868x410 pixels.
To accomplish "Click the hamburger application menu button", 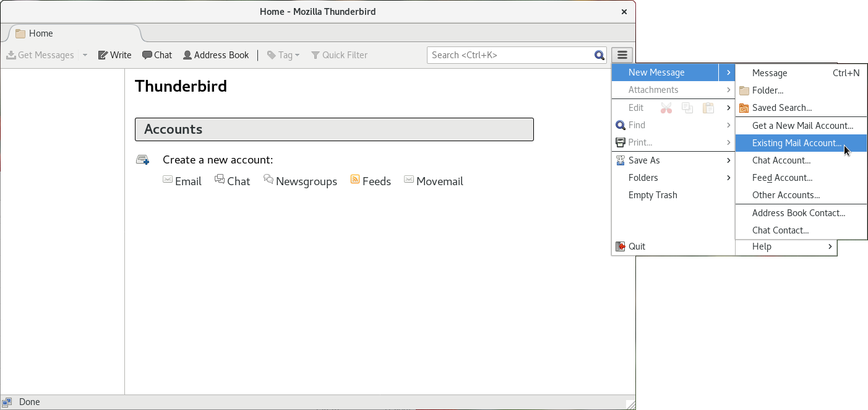I will click(x=622, y=55).
